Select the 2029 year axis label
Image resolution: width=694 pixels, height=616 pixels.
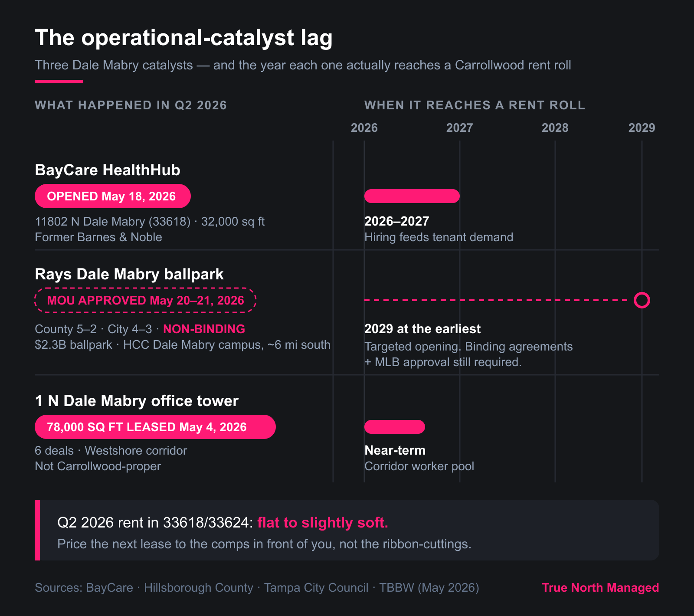click(x=642, y=128)
